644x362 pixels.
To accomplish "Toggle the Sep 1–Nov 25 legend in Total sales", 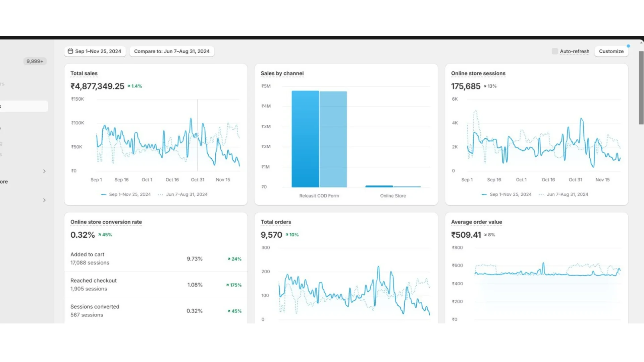I will pos(126,194).
